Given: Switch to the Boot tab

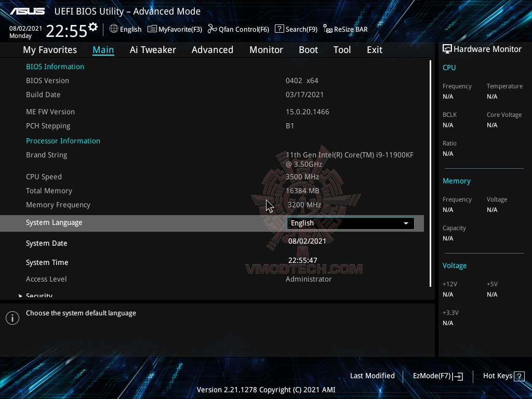Looking at the screenshot, I should click(308, 50).
